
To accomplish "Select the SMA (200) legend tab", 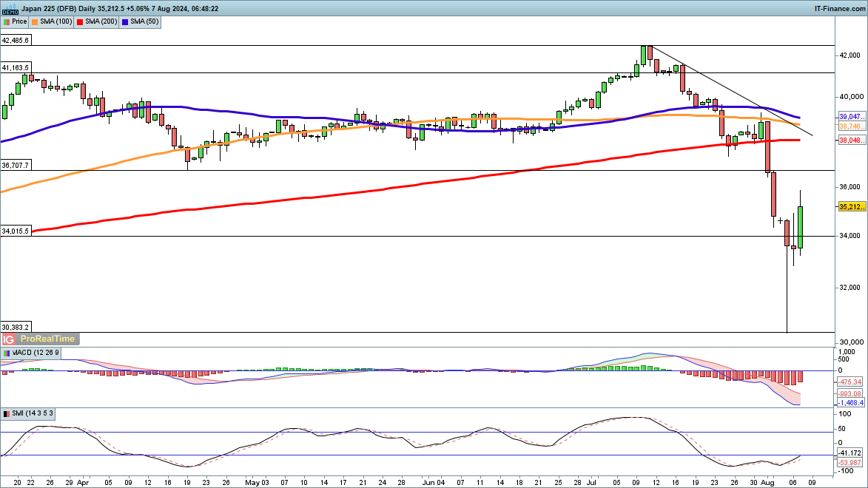I will coord(98,22).
